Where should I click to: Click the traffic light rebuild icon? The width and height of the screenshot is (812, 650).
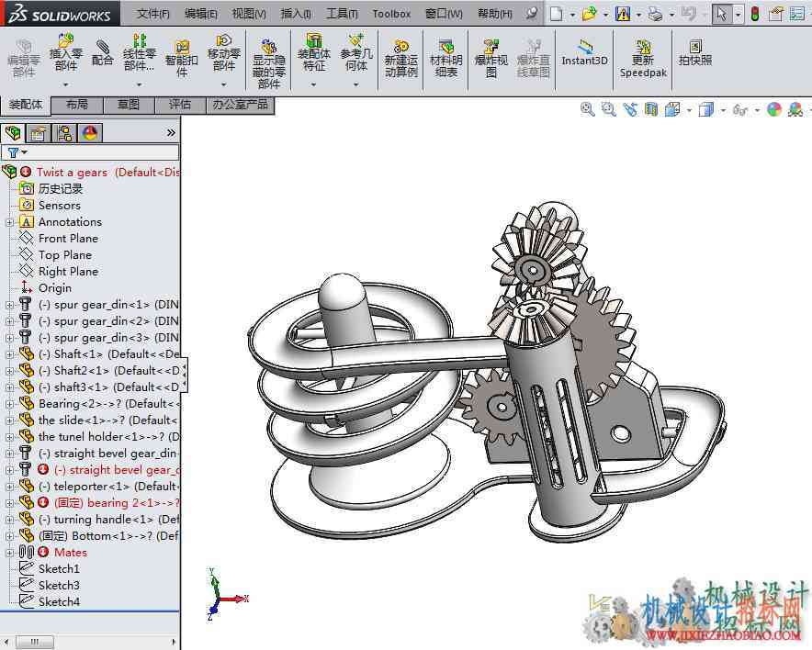click(755, 14)
